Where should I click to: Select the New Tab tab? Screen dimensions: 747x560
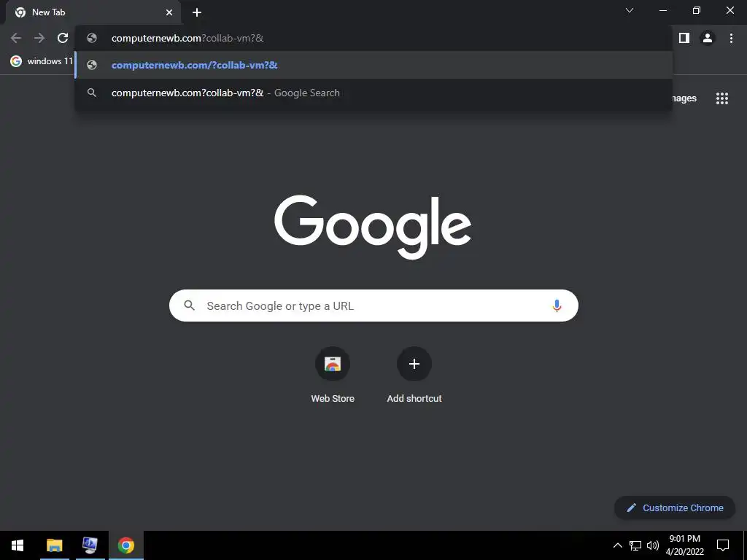point(93,12)
